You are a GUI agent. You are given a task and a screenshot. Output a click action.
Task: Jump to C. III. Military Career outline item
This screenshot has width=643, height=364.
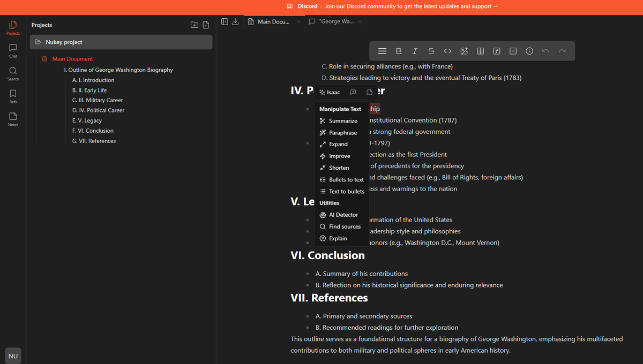pos(98,100)
